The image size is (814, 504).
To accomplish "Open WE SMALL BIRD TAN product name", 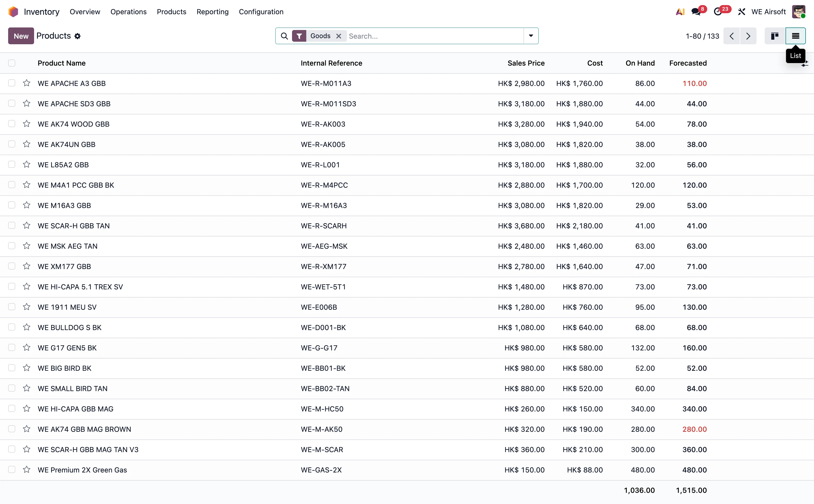I will 72,388.
